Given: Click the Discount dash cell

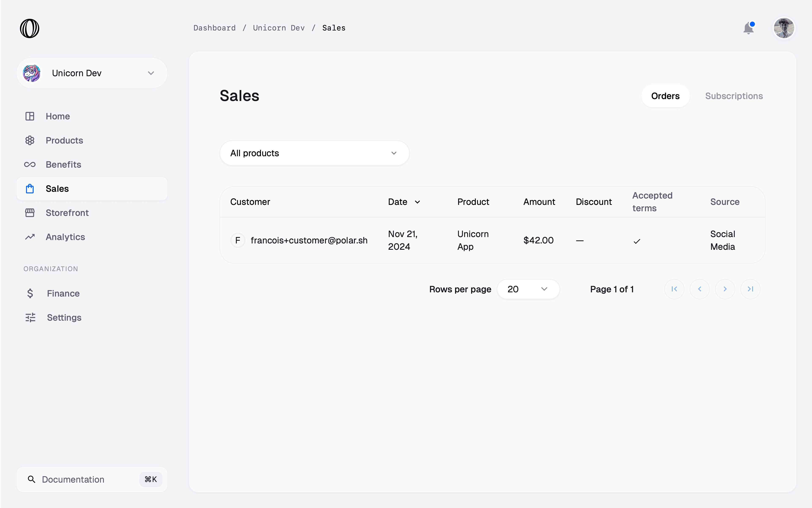Looking at the screenshot, I should tap(579, 241).
